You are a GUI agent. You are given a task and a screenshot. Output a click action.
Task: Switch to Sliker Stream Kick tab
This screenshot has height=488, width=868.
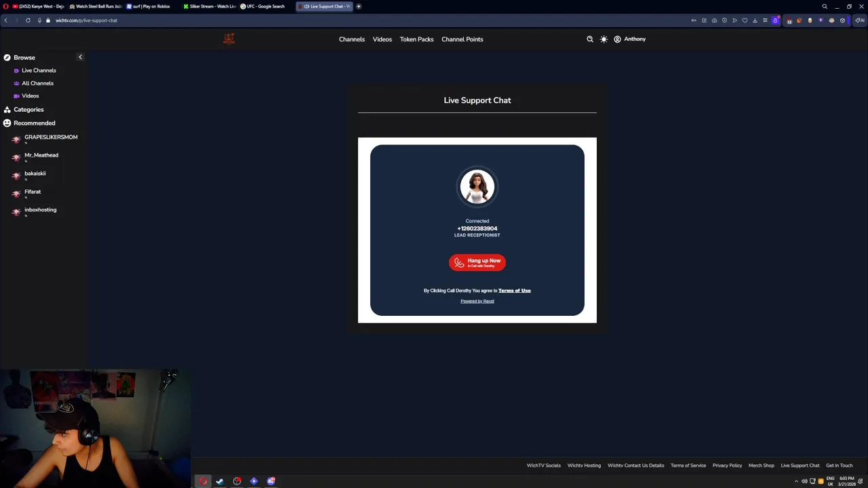tap(209, 6)
